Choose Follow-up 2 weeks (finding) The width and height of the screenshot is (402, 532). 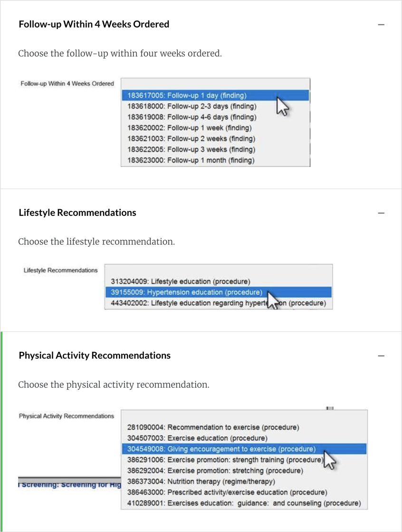[191, 139]
